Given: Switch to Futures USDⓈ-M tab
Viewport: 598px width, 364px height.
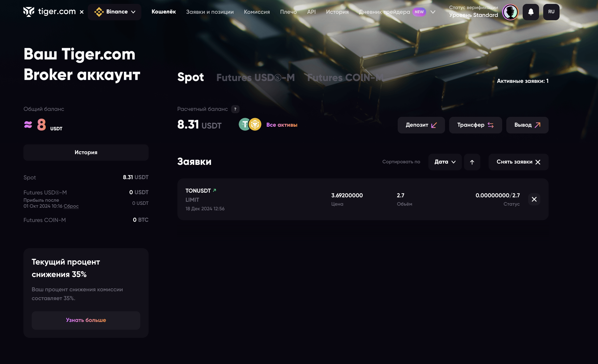Looking at the screenshot, I should (x=255, y=77).
